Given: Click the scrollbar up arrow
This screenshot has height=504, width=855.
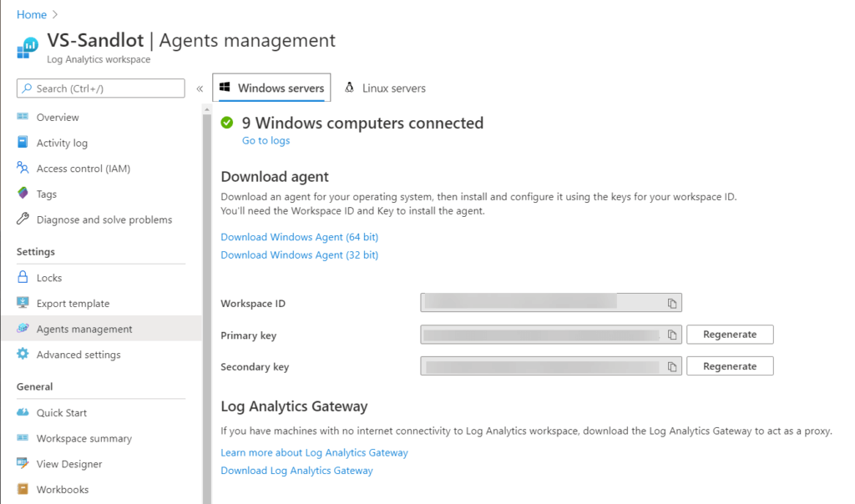Looking at the screenshot, I should pyautogui.click(x=207, y=109).
